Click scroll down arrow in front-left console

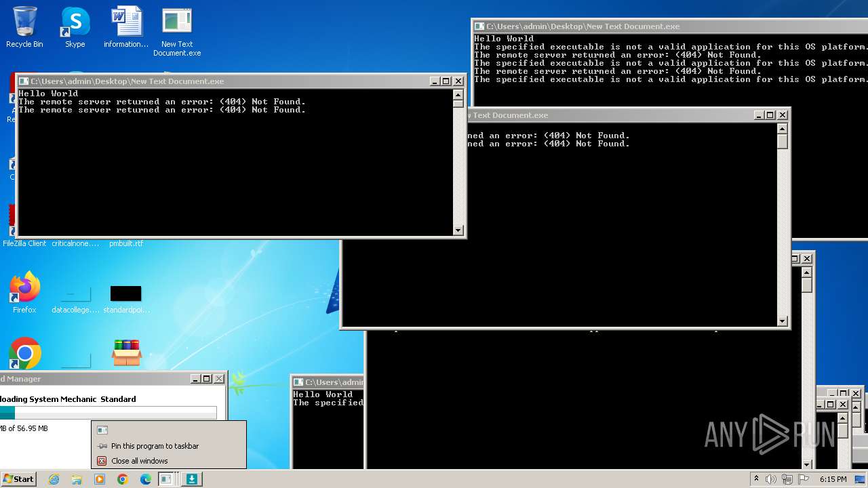[458, 230]
